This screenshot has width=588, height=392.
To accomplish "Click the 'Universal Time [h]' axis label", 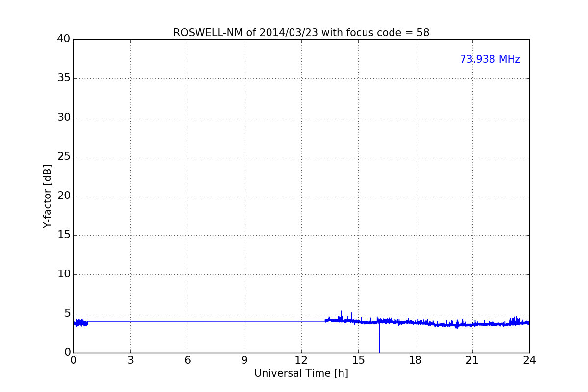I will [x=301, y=373].
